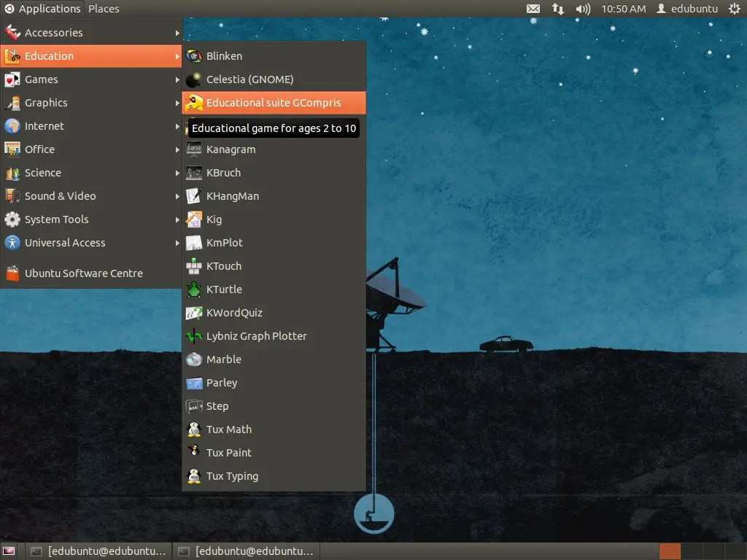Select Internet category label

pos(44,126)
